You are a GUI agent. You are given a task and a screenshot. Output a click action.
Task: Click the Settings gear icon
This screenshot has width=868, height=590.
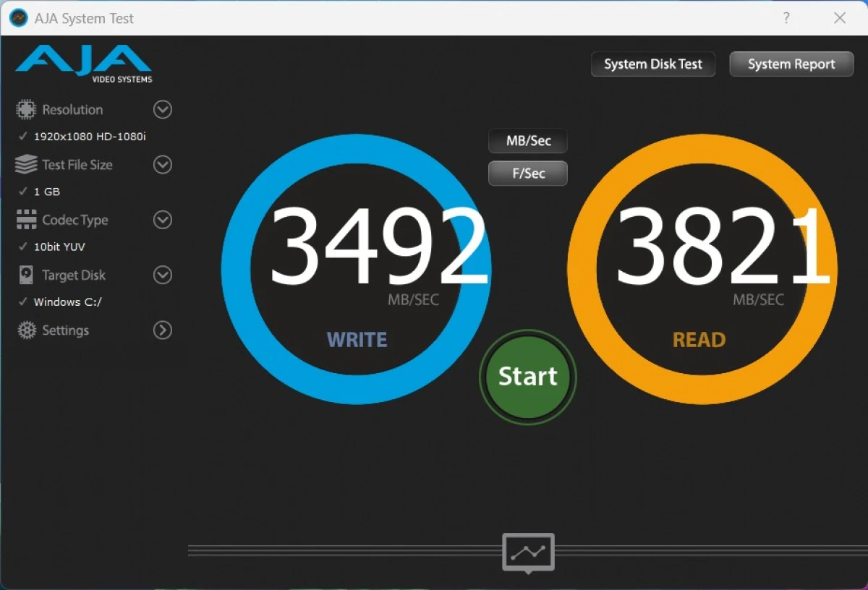(x=26, y=330)
